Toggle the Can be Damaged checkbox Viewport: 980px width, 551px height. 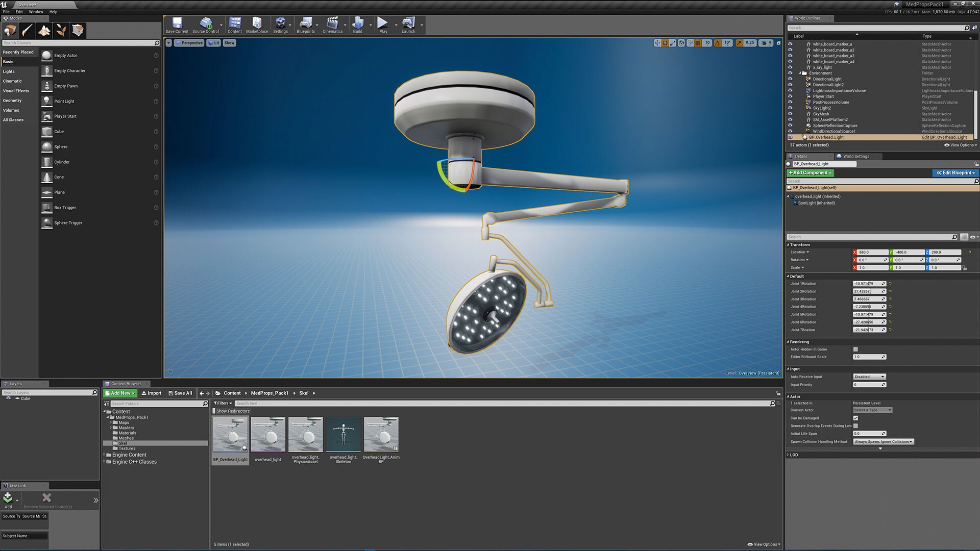(855, 418)
